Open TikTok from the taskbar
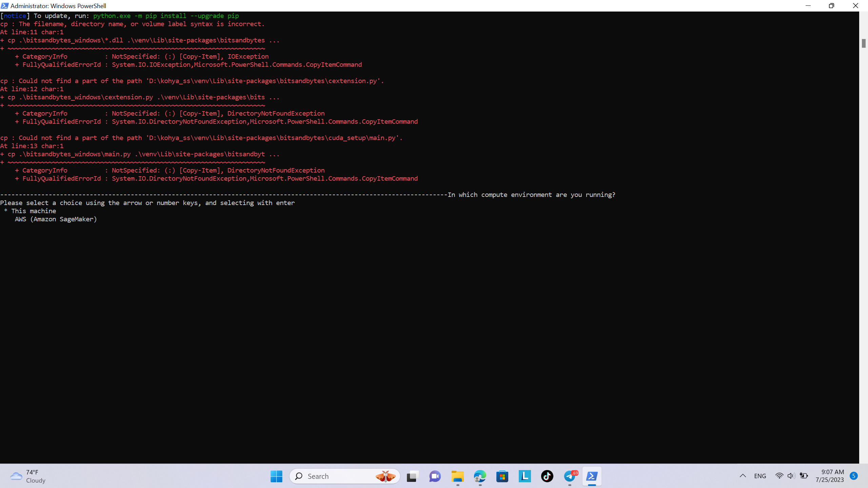 (x=547, y=476)
